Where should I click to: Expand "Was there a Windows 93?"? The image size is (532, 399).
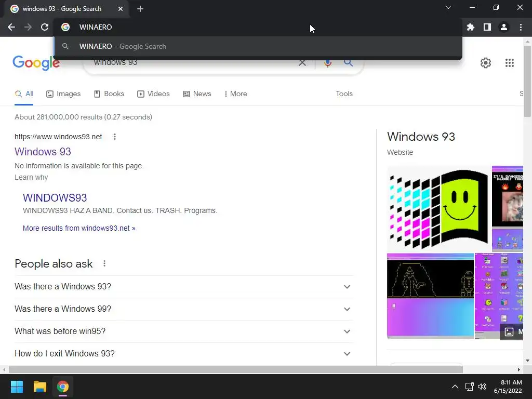184,287
